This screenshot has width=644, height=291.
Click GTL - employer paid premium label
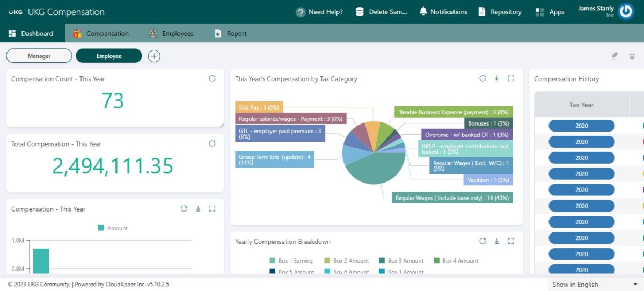click(280, 134)
